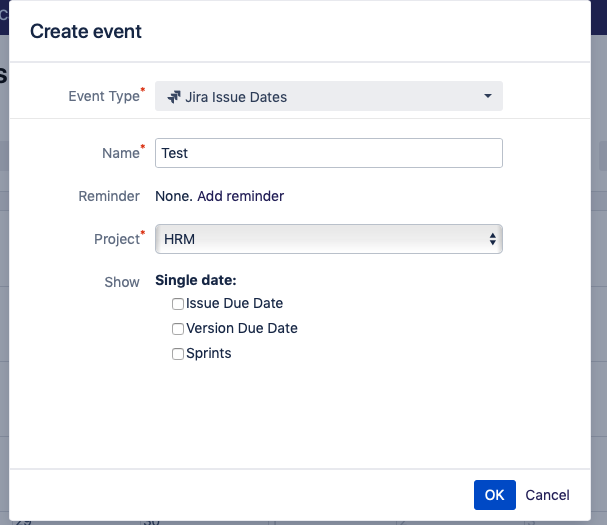Check the Version Due Date checkbox
Image resolution: width=607 pixels, height=525 pixels.
[x=178, y=329]
